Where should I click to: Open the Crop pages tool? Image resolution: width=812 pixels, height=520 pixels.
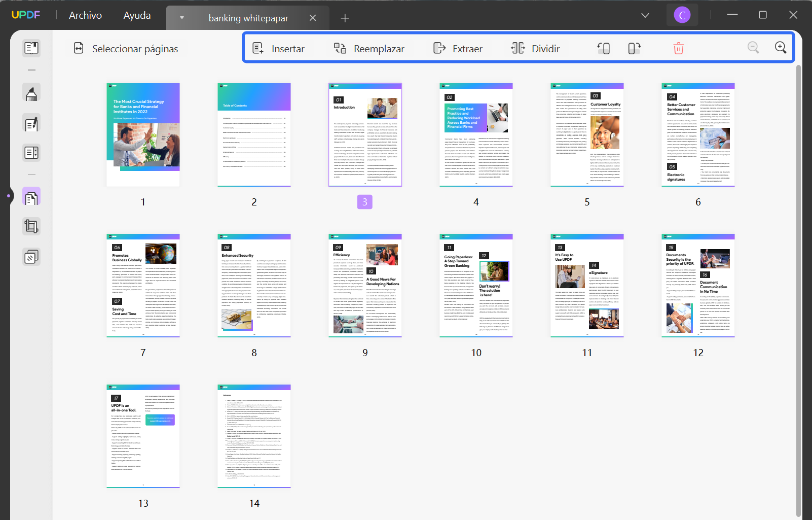(x=31, y=226)
